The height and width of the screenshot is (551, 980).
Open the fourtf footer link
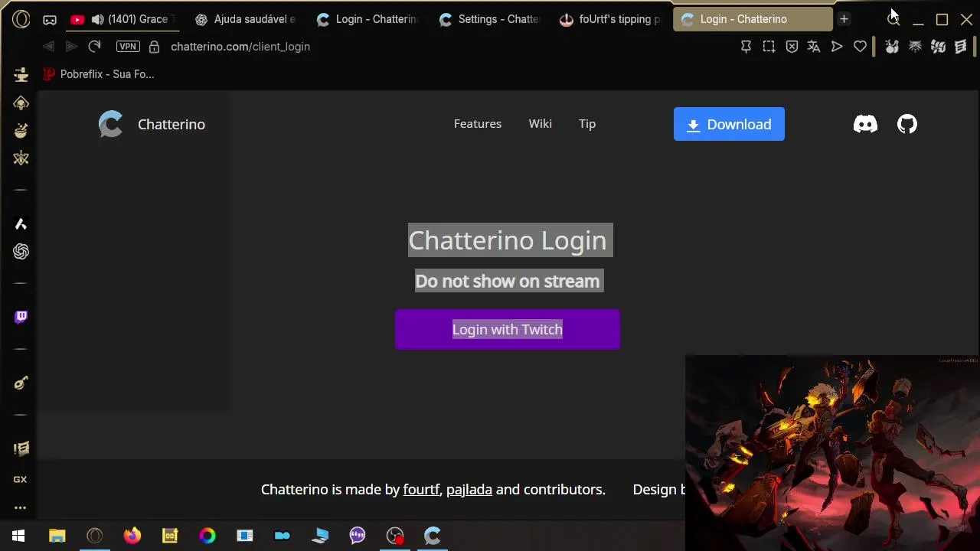[421, 490]
